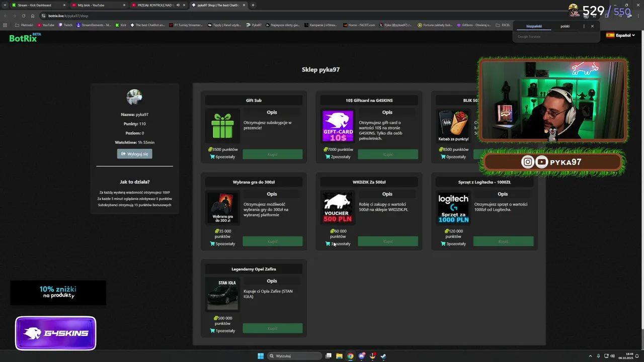The image size is (644, 362).
Task: Reload the current page
Action: tap(24, 16)
